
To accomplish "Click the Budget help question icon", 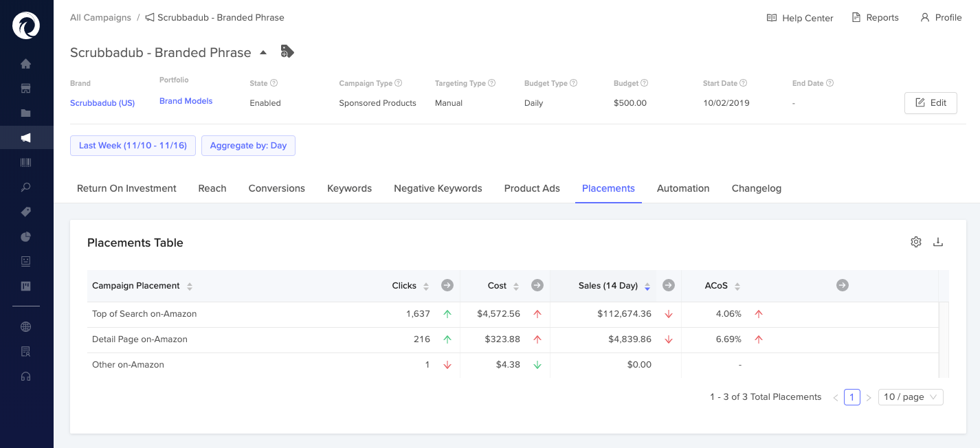I will coord(645,83).
